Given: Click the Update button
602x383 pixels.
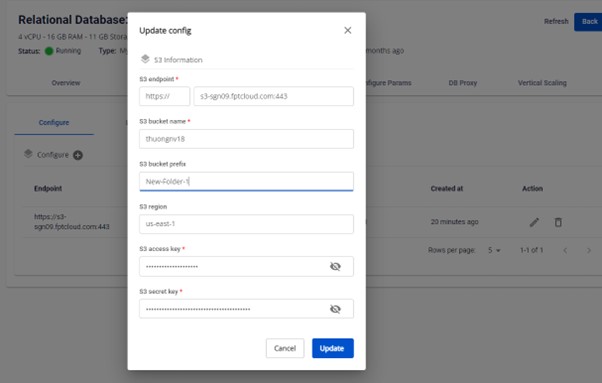Looking at the screenshot, I should pyautogui.click(x=332, y=348).
